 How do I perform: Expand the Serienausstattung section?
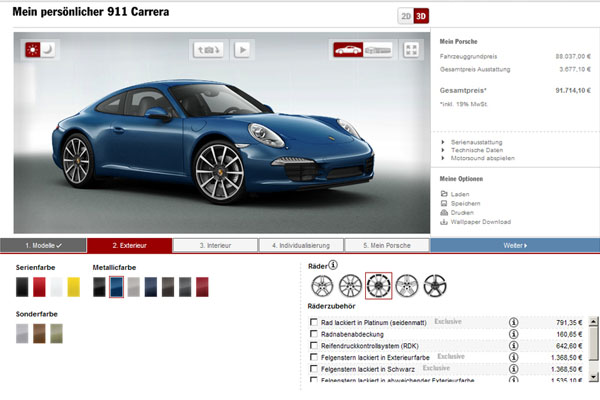point(476,143)
